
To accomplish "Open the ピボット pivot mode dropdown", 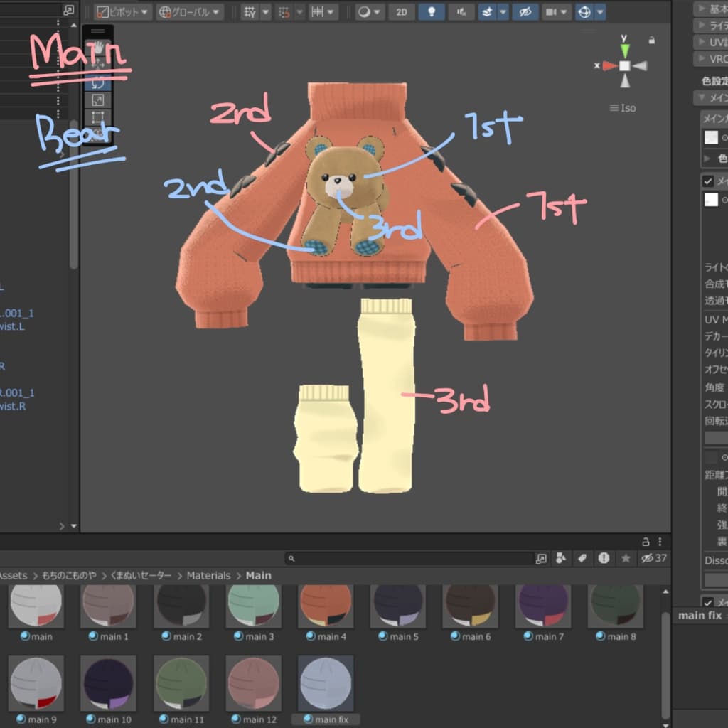I will 122,12.
